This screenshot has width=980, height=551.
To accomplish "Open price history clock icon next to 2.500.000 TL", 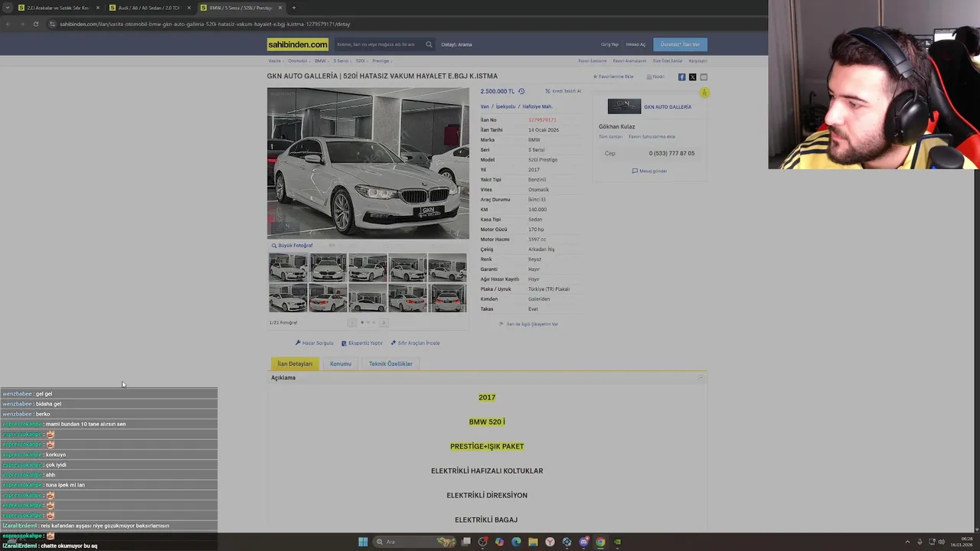I will coord(521,91).
